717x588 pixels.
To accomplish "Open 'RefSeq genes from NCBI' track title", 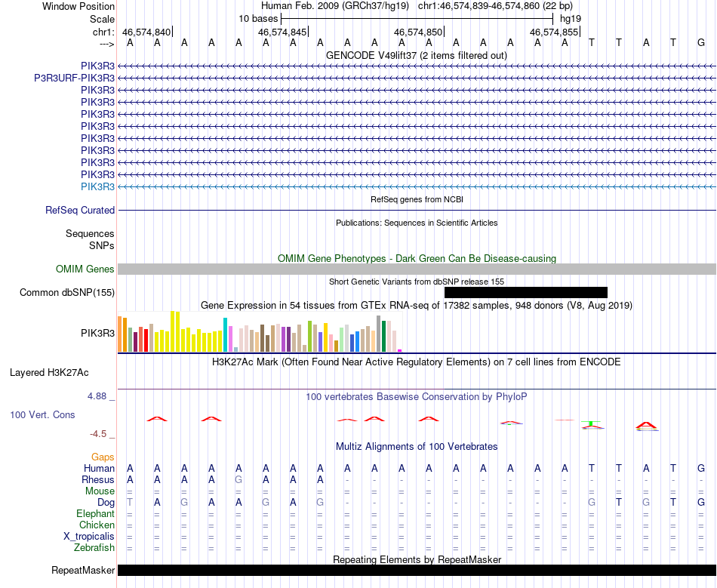I will (x=417, y=199).
